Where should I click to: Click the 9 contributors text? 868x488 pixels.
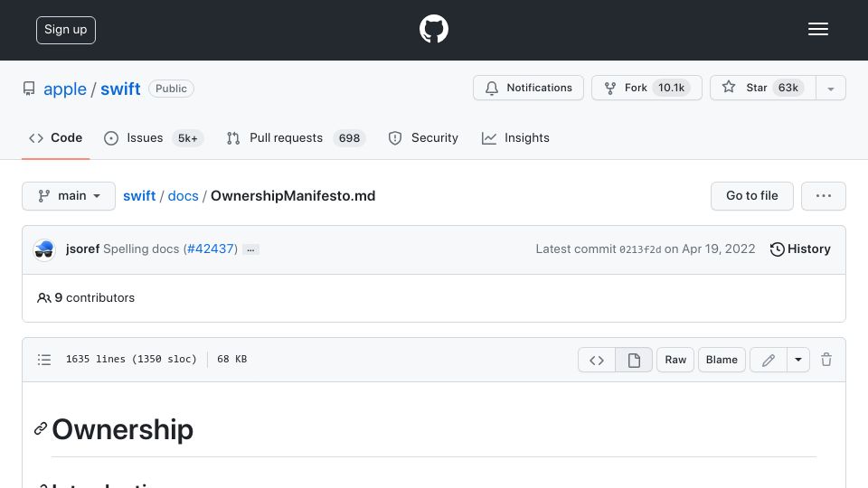(86, 297)
